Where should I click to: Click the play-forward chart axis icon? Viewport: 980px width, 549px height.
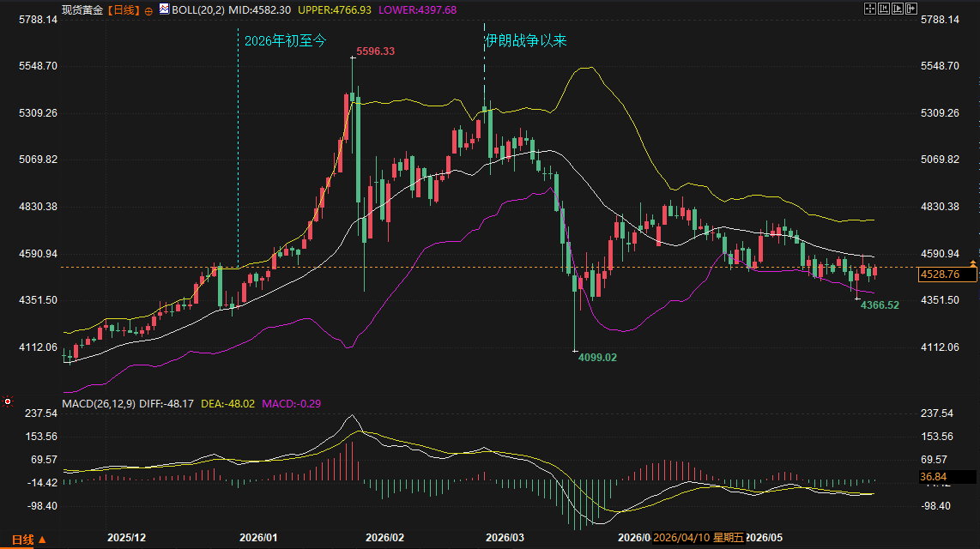[x=898, y=8]
